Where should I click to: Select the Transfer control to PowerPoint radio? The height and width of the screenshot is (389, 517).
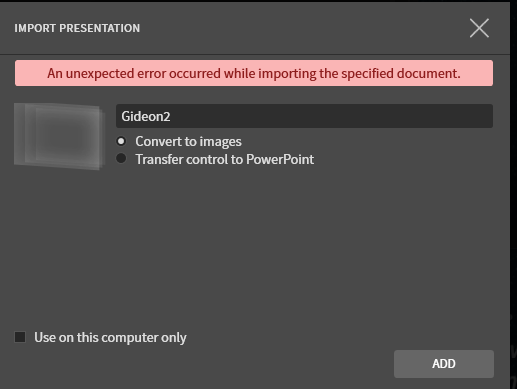pos(121,159)
